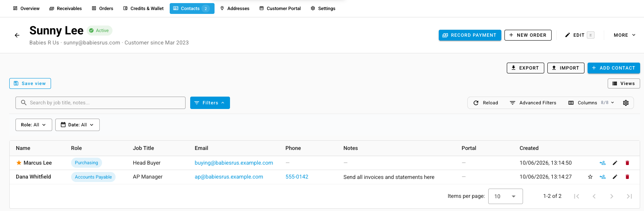Click phone number 555-0142
Image resolution: width=644 pixels, height=211 pixels.
tap(297, 177)
